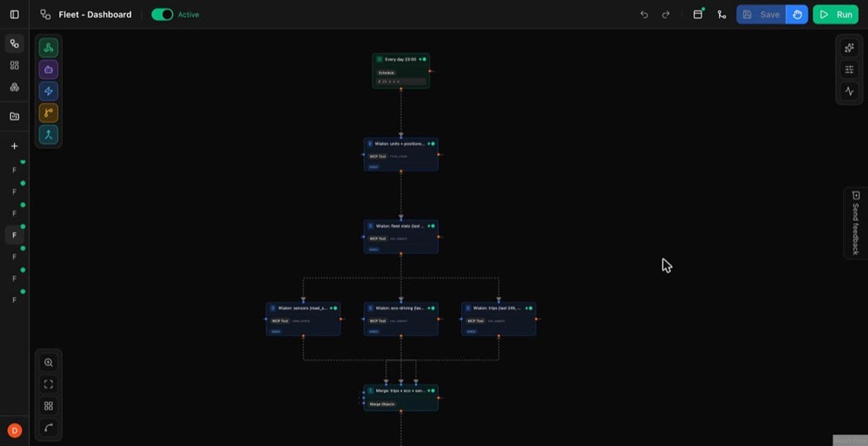
Task: Click MCP Tool tag on sensors node
Action: click(280, 321)
